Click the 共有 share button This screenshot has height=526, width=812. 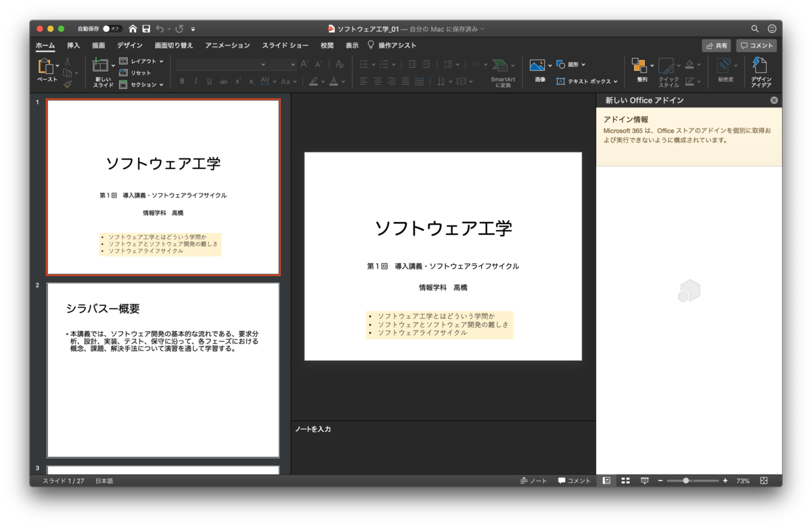click(716, 45)
